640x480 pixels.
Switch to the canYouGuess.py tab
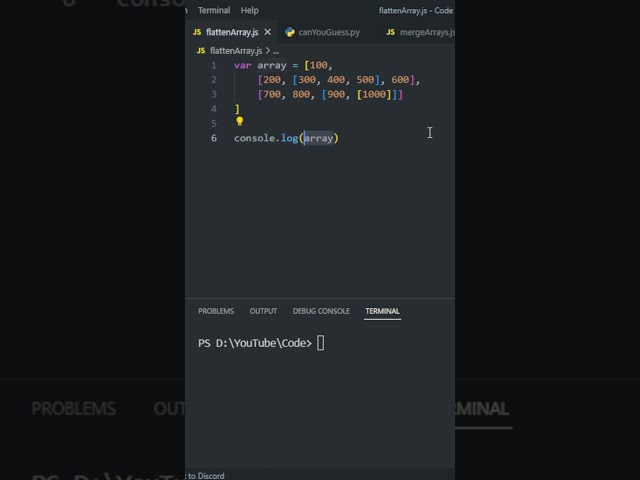pos(329,32)
